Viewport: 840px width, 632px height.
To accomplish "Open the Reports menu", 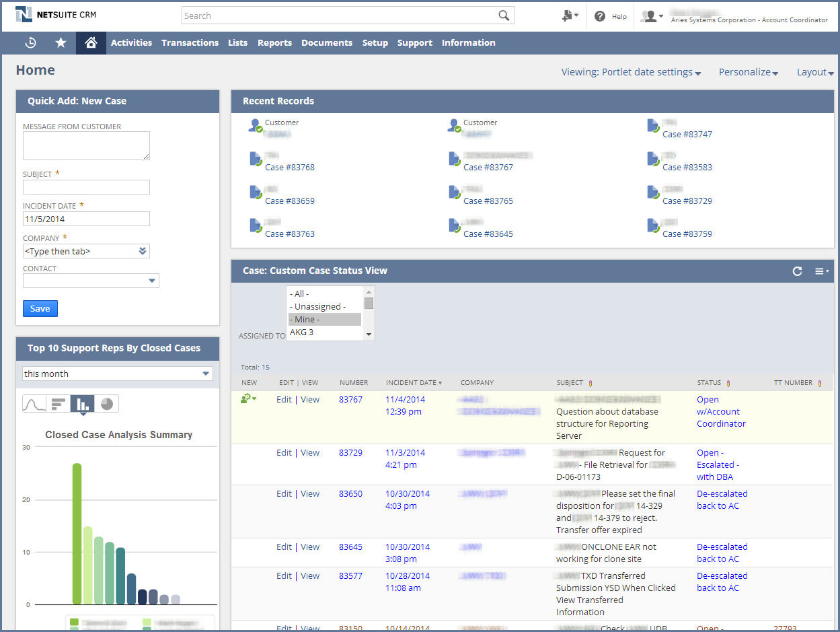I will pos(274,43).
